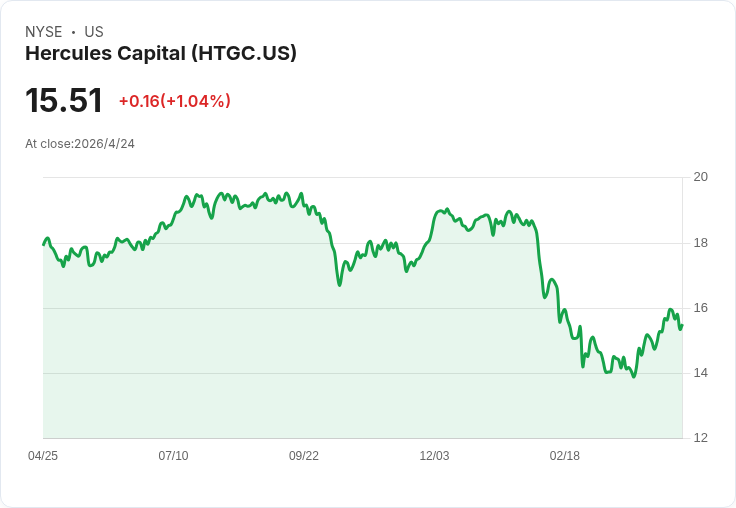Click the 04/25 date axis label
The image size is (736, 508).
[43, 455]
